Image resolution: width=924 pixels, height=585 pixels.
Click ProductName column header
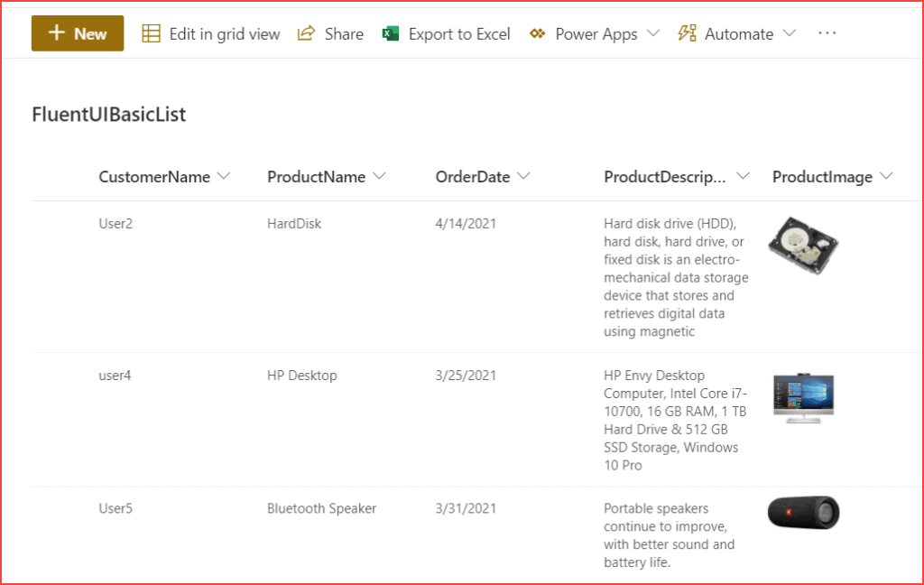(x=317, y=177)
